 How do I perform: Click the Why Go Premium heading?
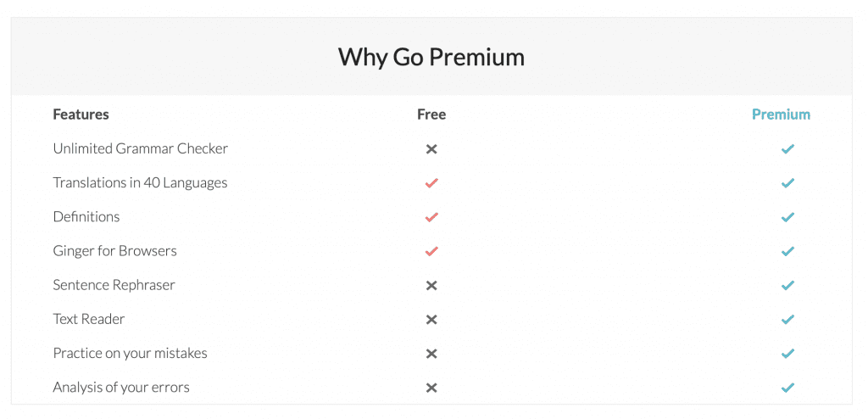click(431, 57)
